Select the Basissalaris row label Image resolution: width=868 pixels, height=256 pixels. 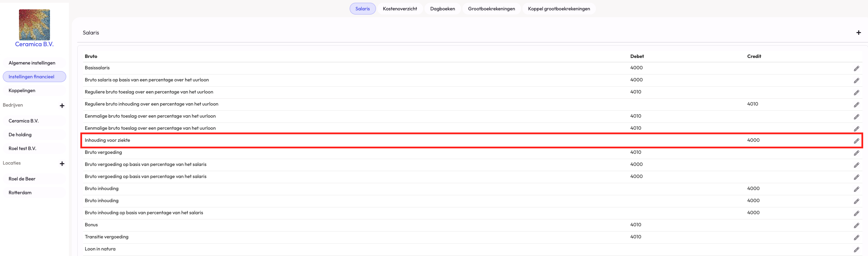click(97, 68)
